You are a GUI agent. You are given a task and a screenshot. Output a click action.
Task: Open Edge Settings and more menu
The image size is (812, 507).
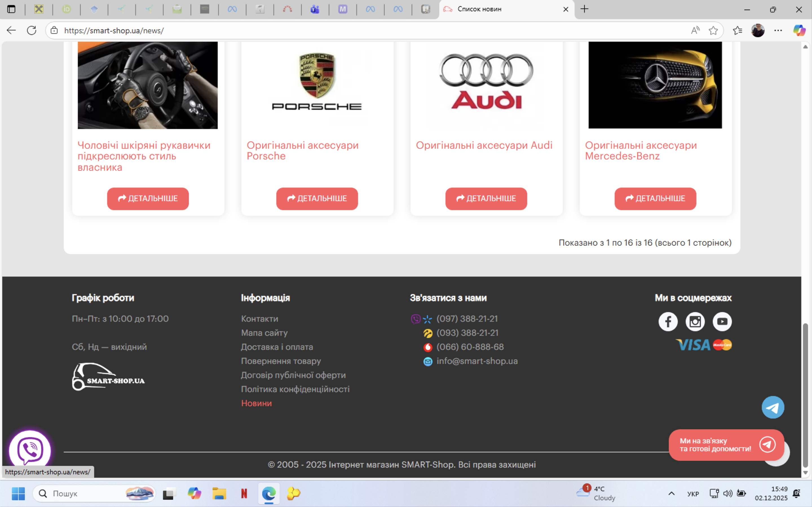pyautogui.click(x=778, y=30)
